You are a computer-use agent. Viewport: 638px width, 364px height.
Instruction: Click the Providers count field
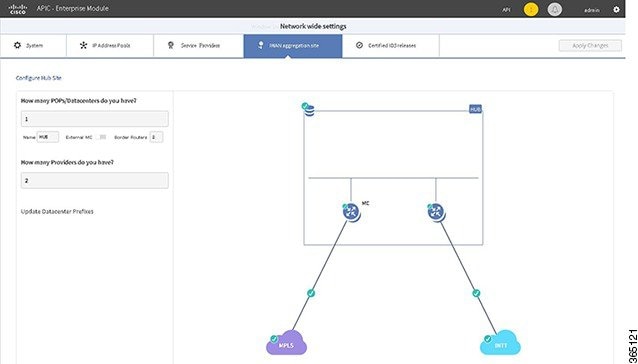[x=94, y=180]
